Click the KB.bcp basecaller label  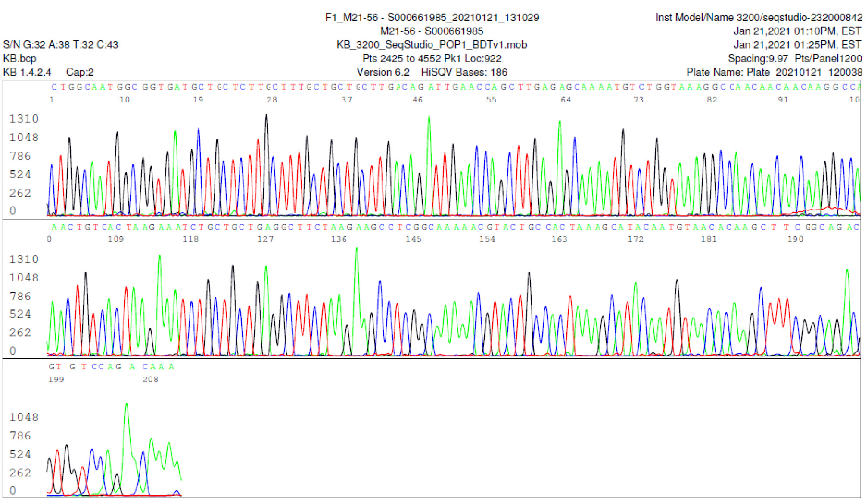tap(20, 59)
